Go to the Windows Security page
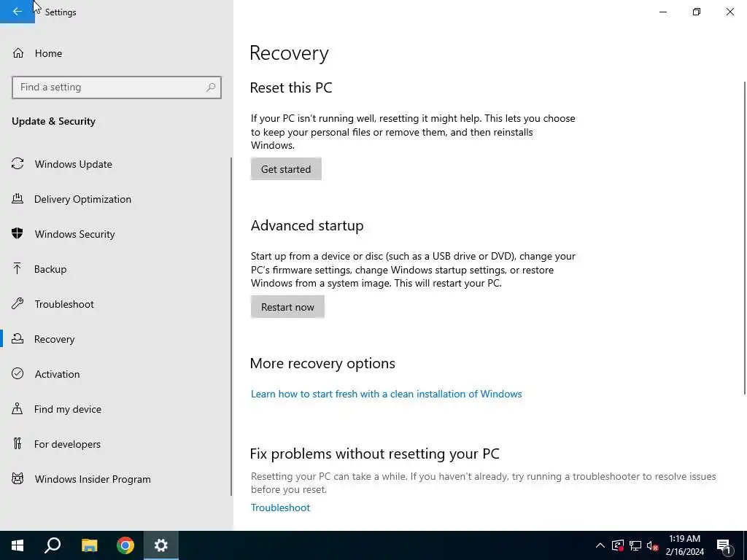747x560 pixels. coord(75,234)
